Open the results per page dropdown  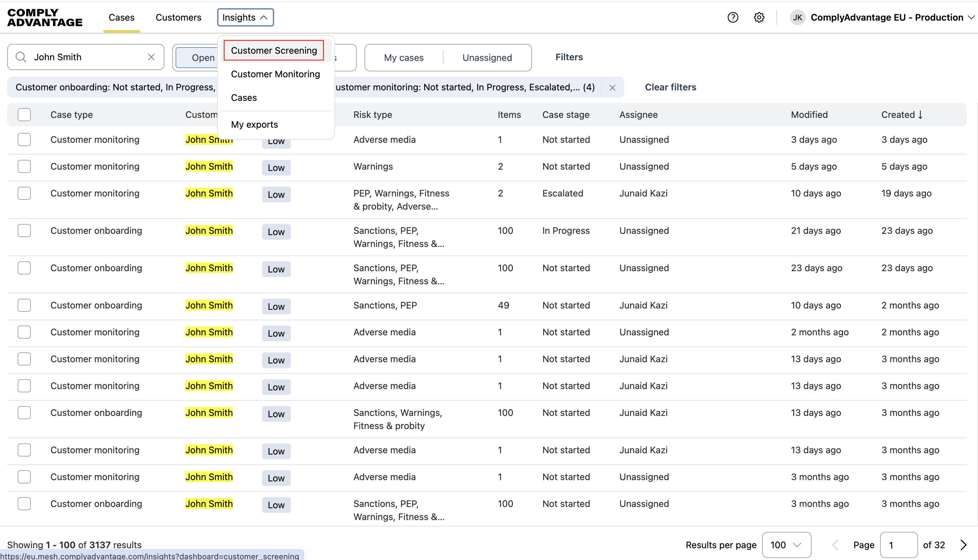click(x=786, y=545)
